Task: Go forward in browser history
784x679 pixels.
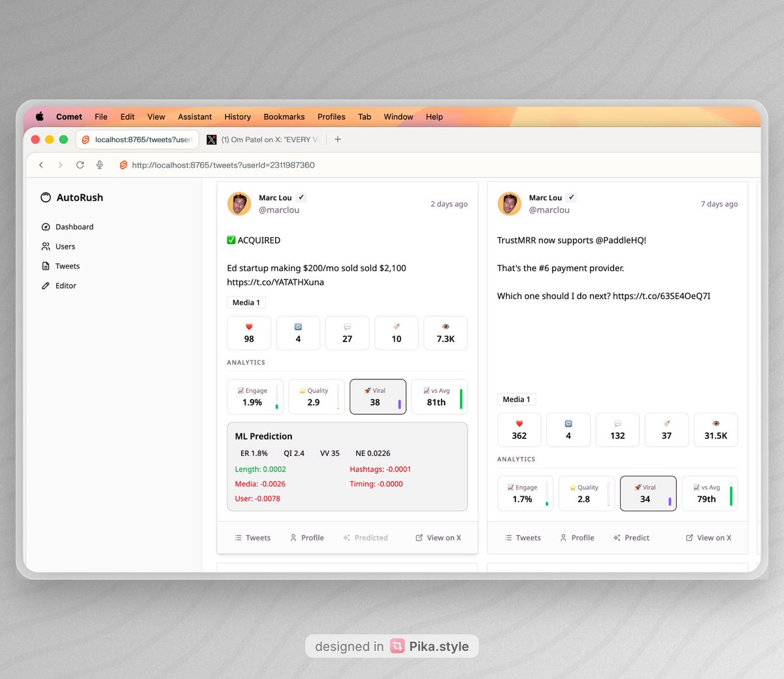Action: pyautogui.click(x=60, y=165)
